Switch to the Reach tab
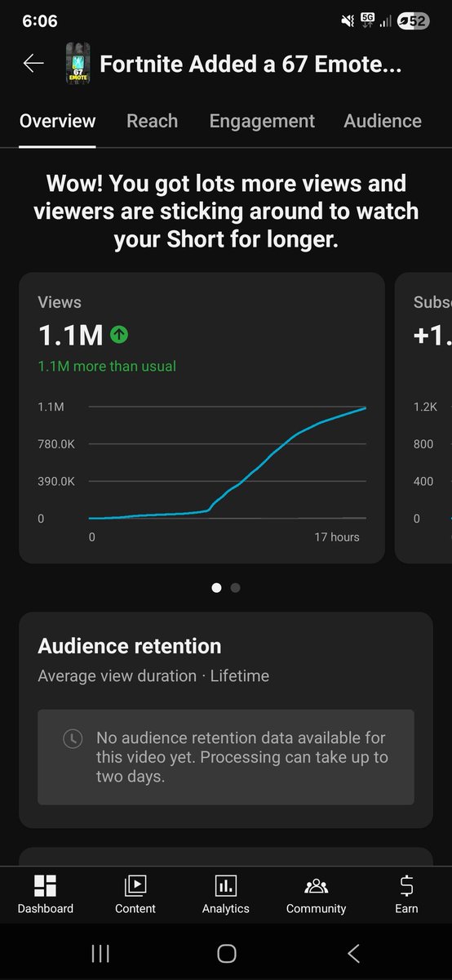Viewport: 452px width, 980px height. tap(152, 121)
